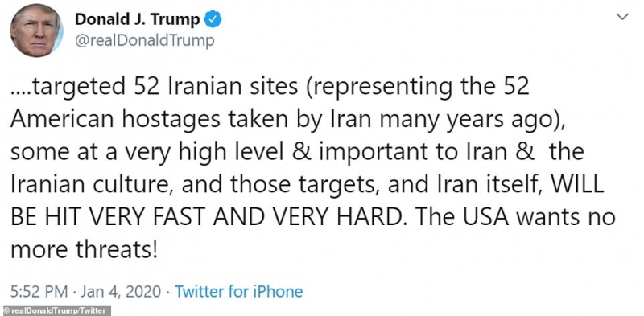This screenshot has height=316, width=644.
Task: Click the Jan 4, 2020 date
Action: (118, 292)
